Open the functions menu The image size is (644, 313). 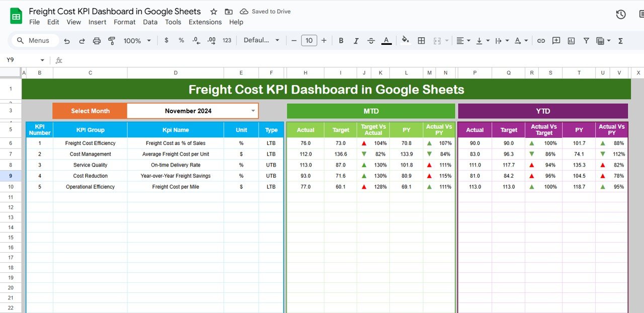pos(620,40)
